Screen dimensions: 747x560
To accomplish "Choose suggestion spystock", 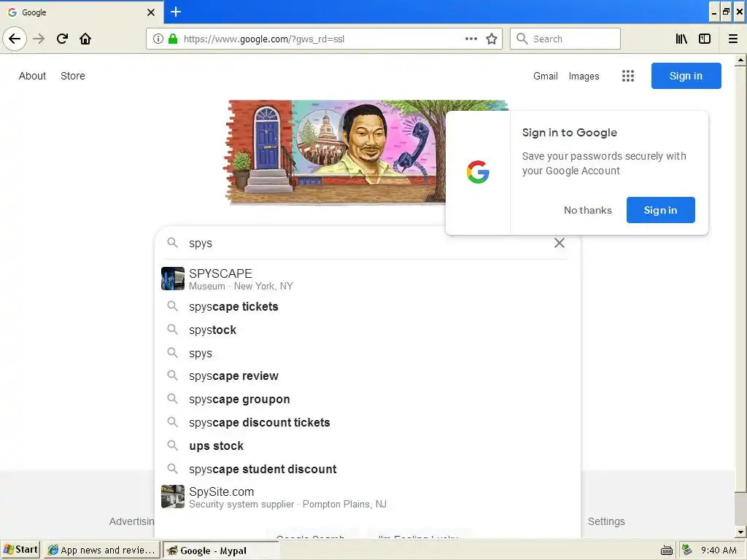I will coord(368,330).
